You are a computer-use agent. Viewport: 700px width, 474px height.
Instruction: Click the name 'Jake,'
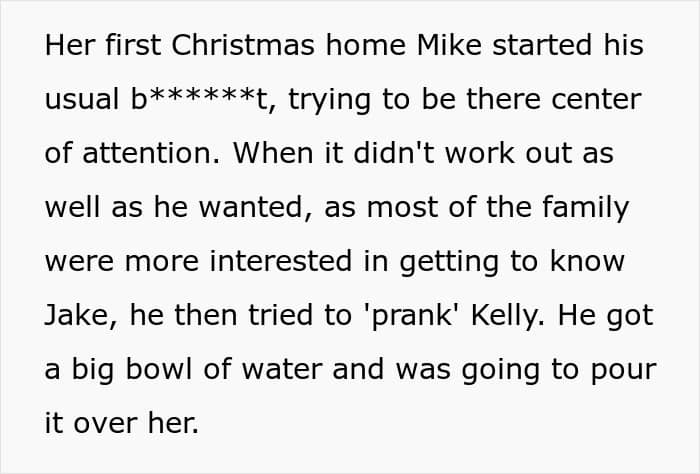click(x=81, y=316)
